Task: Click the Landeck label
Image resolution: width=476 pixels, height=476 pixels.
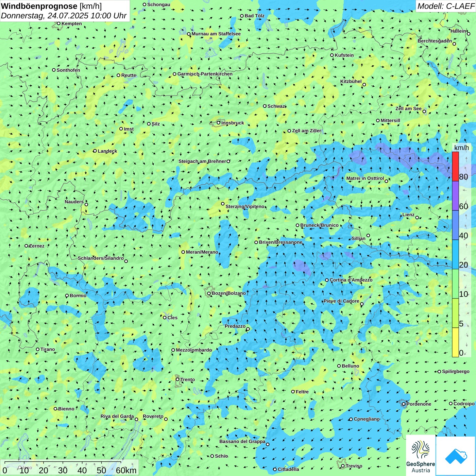Action: pyautogui.click(x=107, y=151)
